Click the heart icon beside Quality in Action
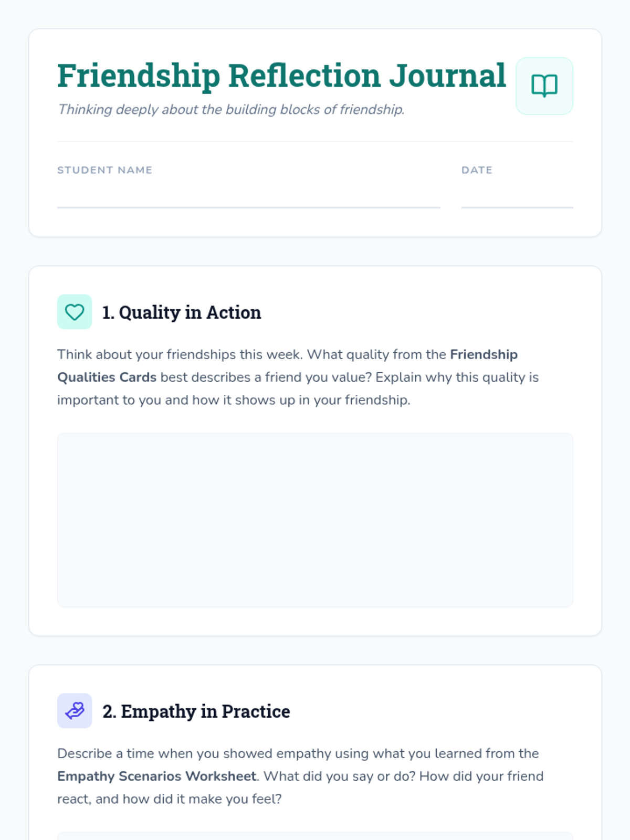This screenshot has width=630, height=840. [x=75, y=312]
